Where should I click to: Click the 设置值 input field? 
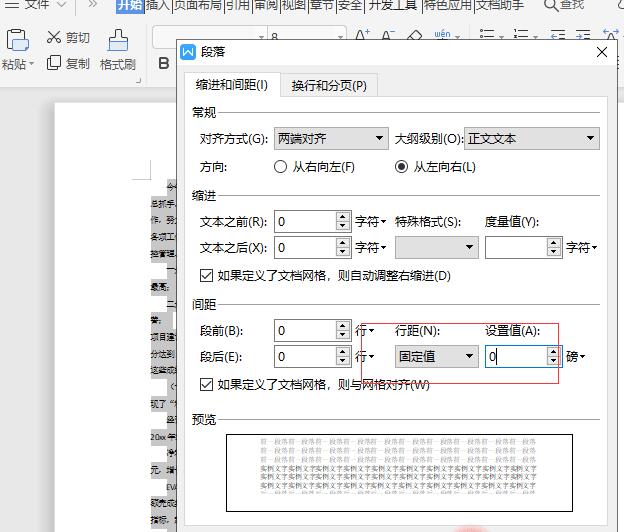click(x=515, y=356)
